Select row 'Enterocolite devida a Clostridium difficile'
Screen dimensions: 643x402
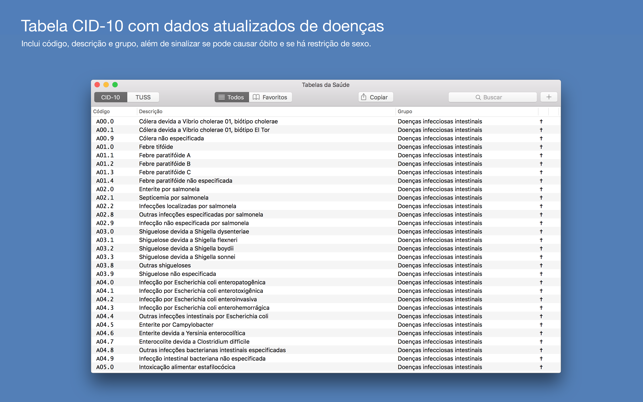[326, 342]
